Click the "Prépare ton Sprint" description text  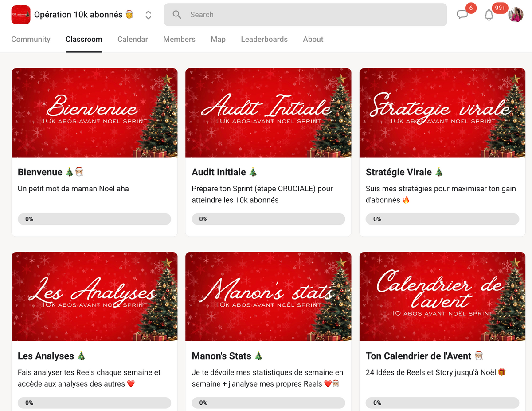262,194
